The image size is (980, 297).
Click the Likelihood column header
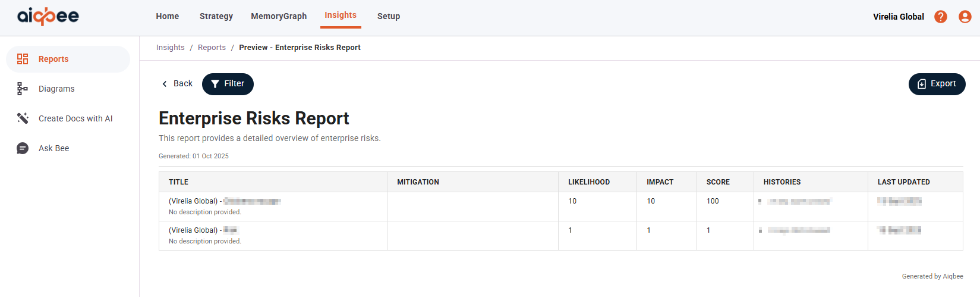coord(589,182)
